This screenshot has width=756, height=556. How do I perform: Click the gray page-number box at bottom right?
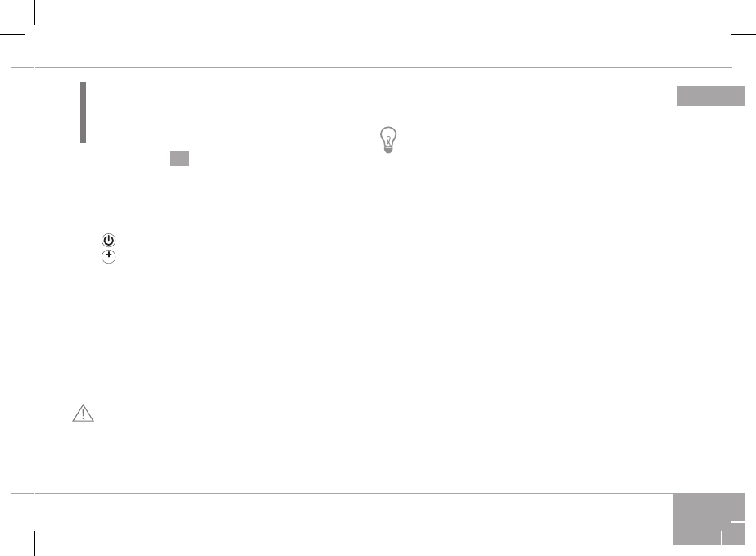(x=710, y=518)
